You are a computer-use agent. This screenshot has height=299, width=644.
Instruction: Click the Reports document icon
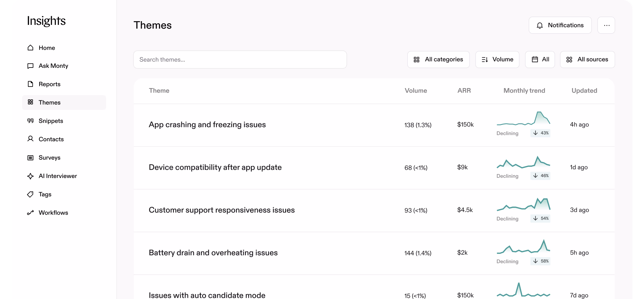(x=30, y=84)
